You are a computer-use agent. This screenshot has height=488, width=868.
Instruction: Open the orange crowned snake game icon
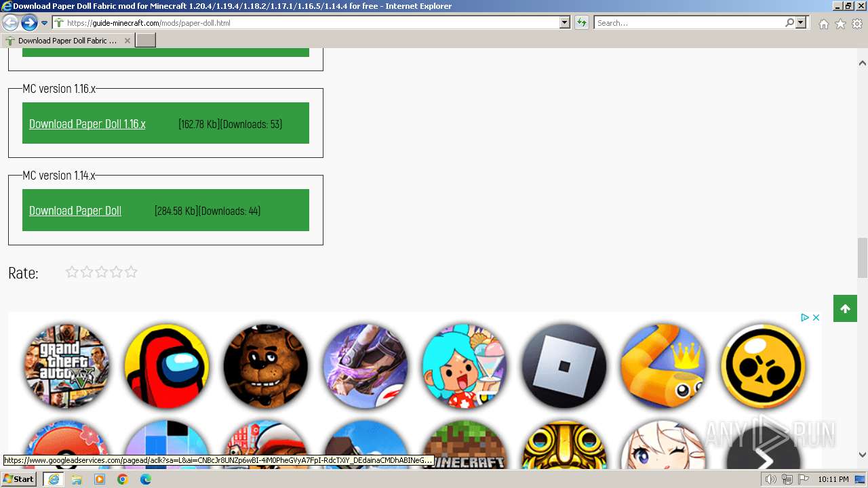664,366
